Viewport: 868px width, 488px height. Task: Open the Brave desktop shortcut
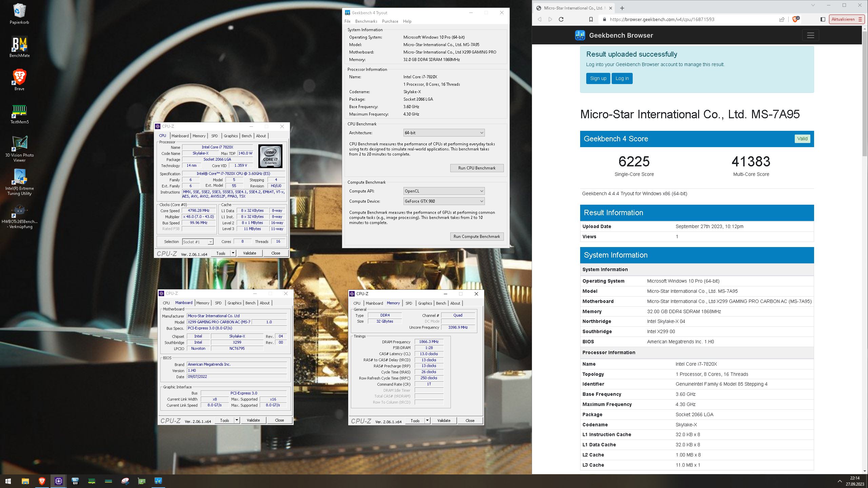19,80
